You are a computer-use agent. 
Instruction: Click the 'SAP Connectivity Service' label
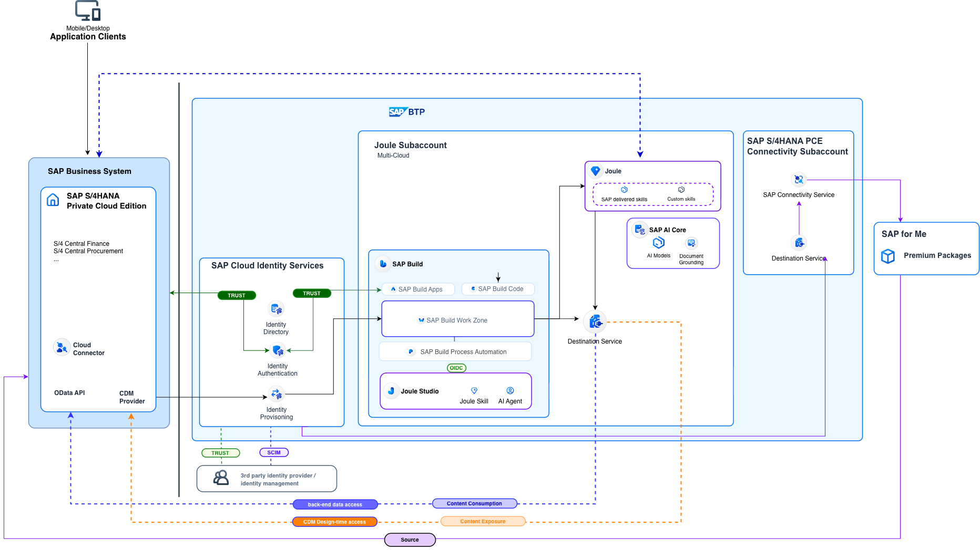click(x=799, y=195)
